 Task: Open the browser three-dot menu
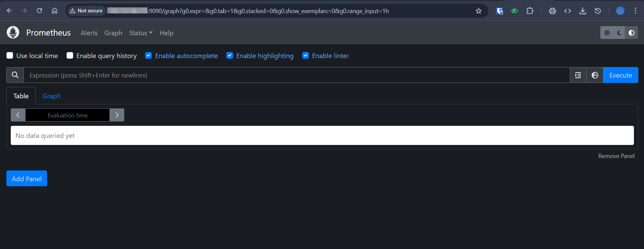click(635, 11)
